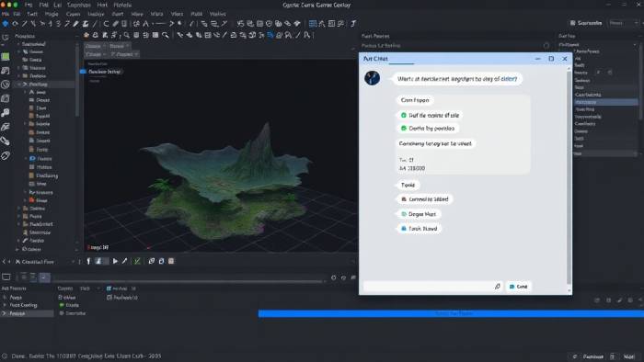Click the info icon in the status bar
The width and height of the screenshot is (644, 362).
(5, 356)
